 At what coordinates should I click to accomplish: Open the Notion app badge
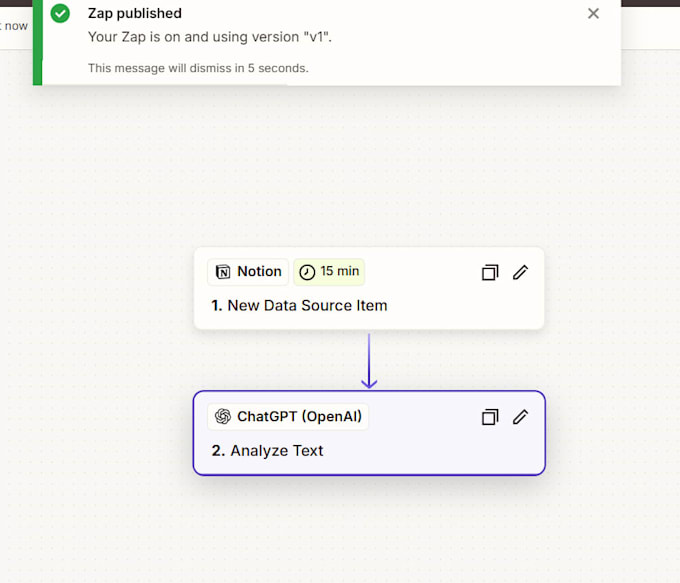click(x=248, y=272)
